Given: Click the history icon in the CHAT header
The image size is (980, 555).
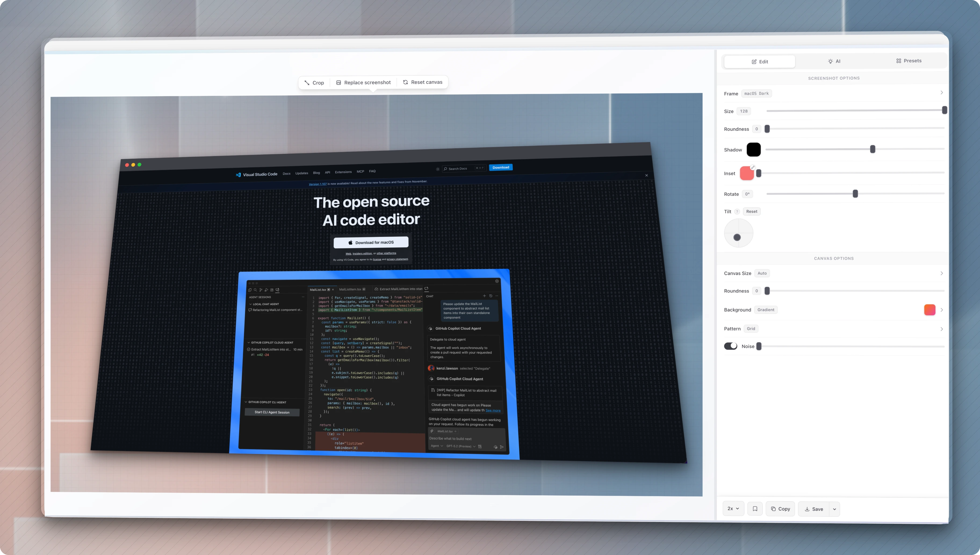Looking at the screenshot, I should click(x=491, y=296).
